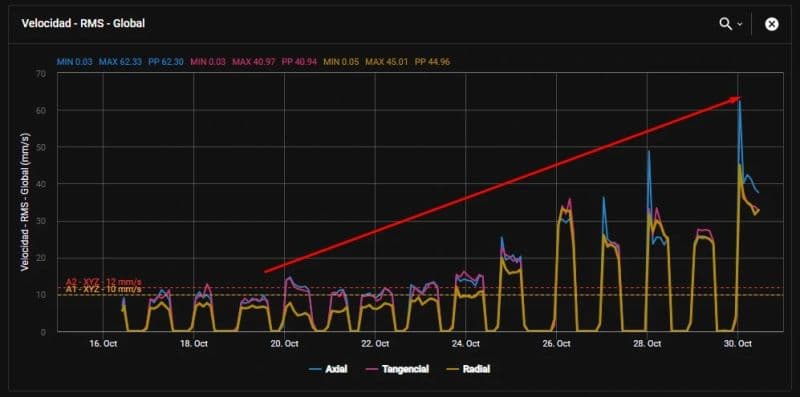Click the yellow MAX 45.01 statistic
Viewport: 800px width, 397px height.
point(387,62)
